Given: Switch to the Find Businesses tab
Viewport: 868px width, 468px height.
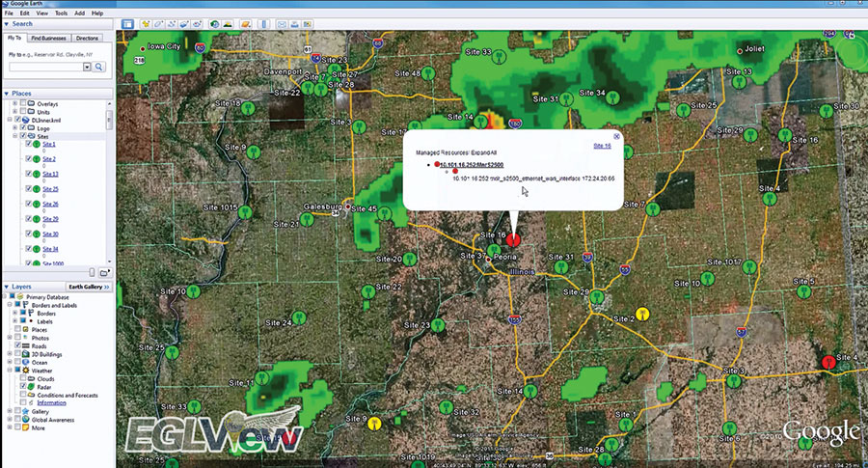Looking at the screenshot, I should coord(48,38).
